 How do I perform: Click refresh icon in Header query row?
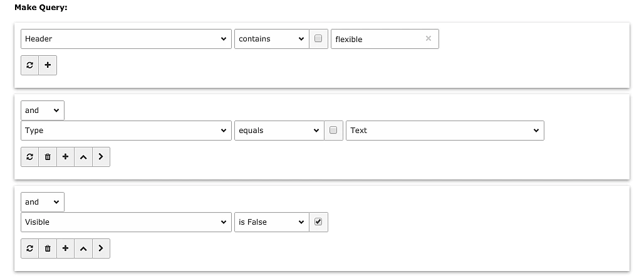(x=30, y=65)
